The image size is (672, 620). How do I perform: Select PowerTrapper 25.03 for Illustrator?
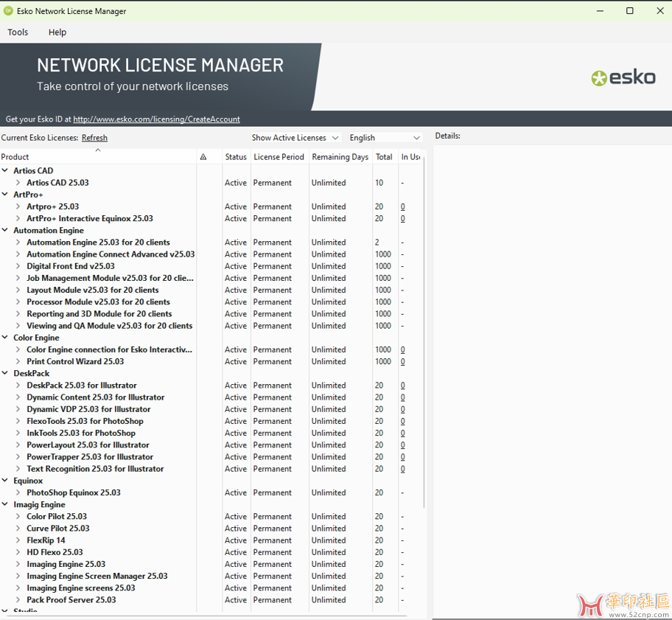point(90,457)
